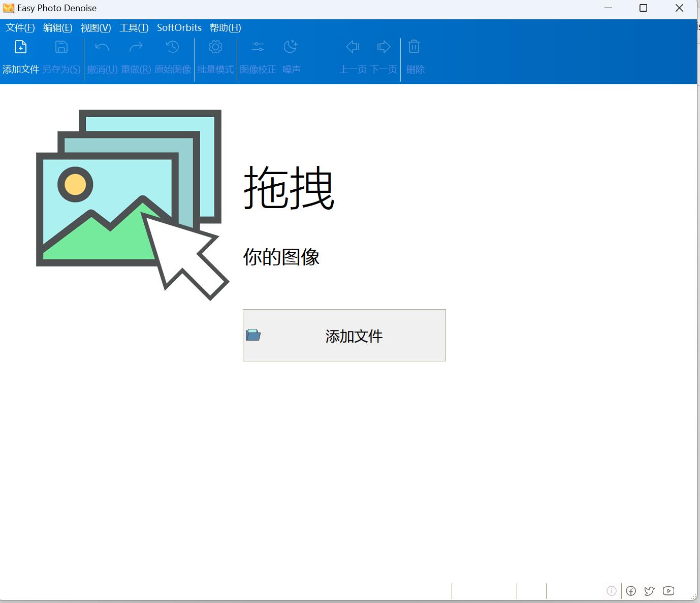Image resolution: width=700 pixels, height=603 pixels.
Task: Open 原始图像 to view original image
Action: (172, 47)
